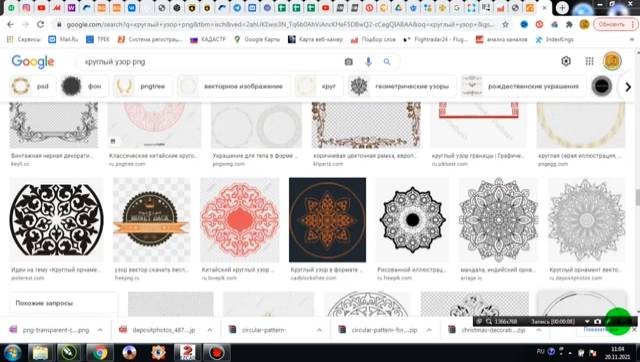This screenshot has width=640, height=362.
Task: Open recorder resolution dropdown arrow
Action: coord(587,322)
